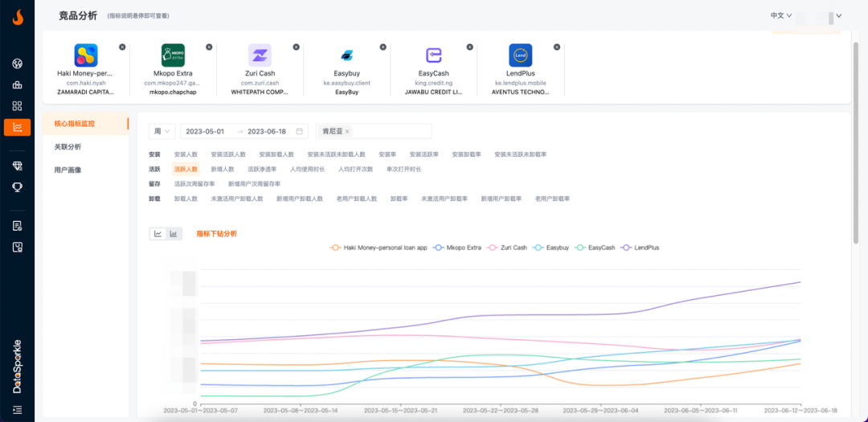Switch to the bar chart view icon
Screen dimensions: 868x422
[173, 234]
